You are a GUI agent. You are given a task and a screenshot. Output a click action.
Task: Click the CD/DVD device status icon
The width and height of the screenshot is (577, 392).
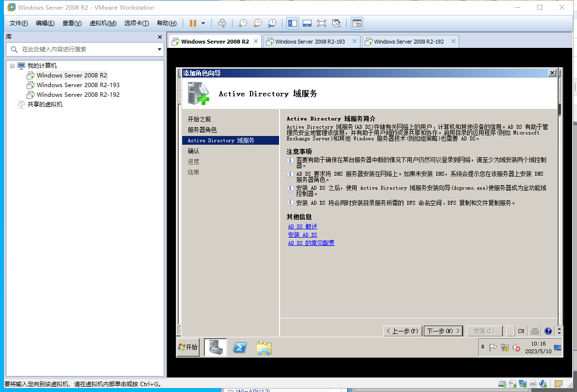point(513,384)
